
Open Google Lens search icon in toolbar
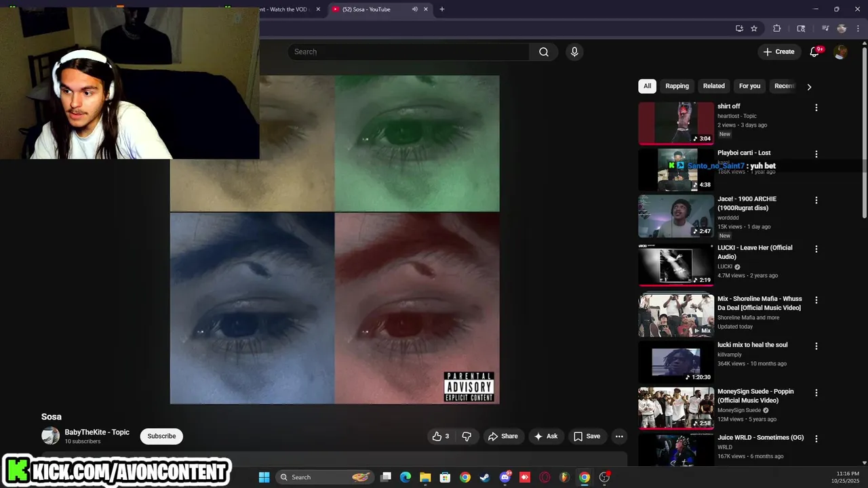pos(801,28)
